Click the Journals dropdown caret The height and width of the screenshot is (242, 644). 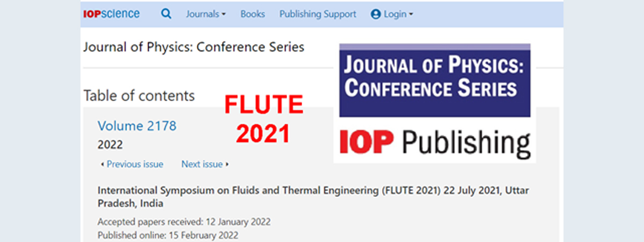[223, 15]
